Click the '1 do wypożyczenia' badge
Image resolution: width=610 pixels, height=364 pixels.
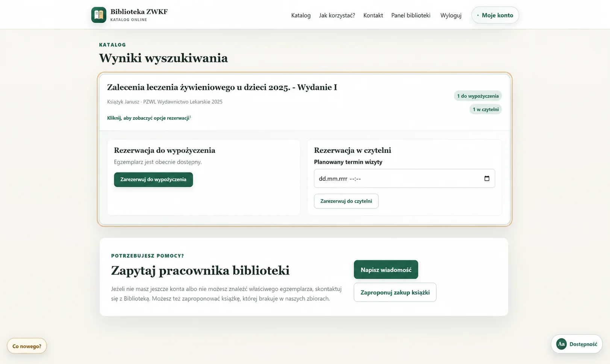pyautogui.click(x=478, y=96)
